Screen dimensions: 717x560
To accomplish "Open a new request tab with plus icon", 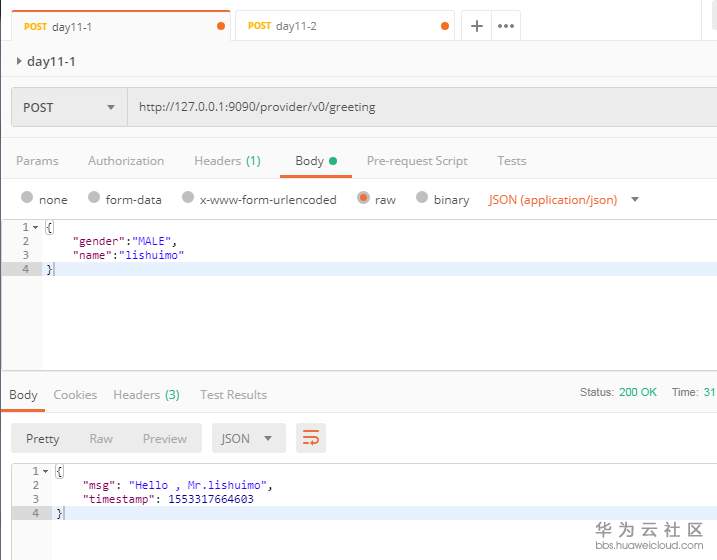I will click(x=476, y=26).
